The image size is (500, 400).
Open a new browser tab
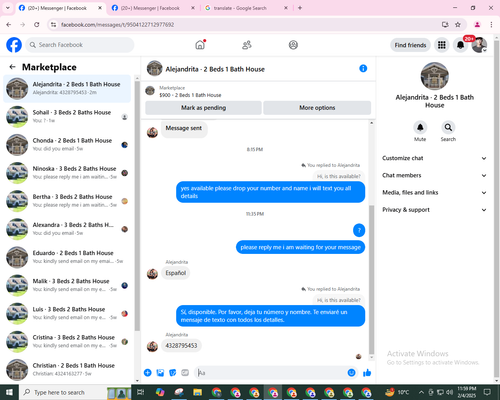[300, 8]
